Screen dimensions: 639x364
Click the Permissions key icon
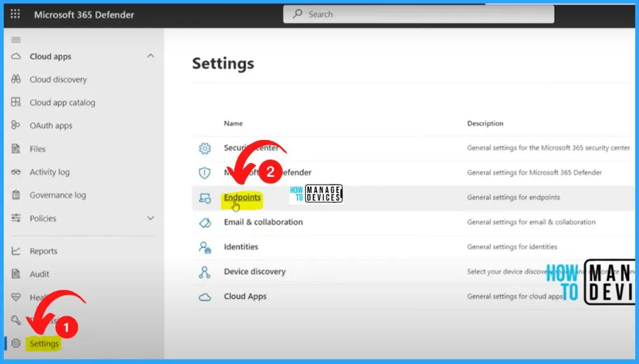(x=16, y=320)
